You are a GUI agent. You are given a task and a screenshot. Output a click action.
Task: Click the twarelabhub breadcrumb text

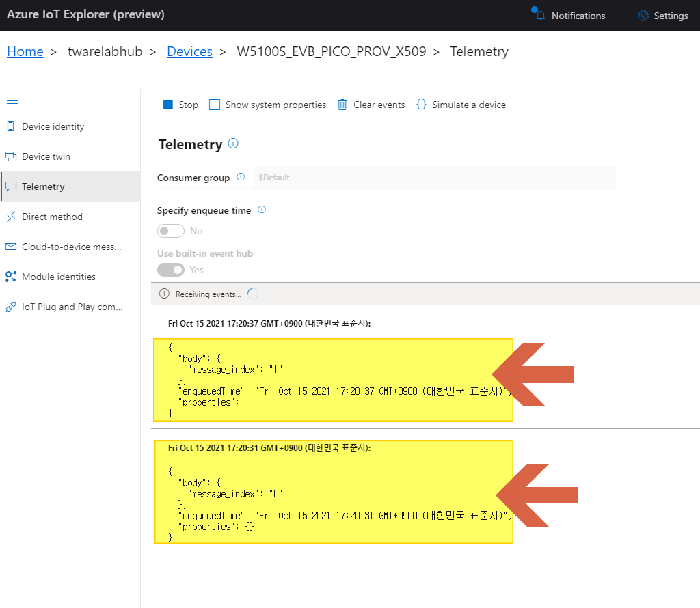105,51
